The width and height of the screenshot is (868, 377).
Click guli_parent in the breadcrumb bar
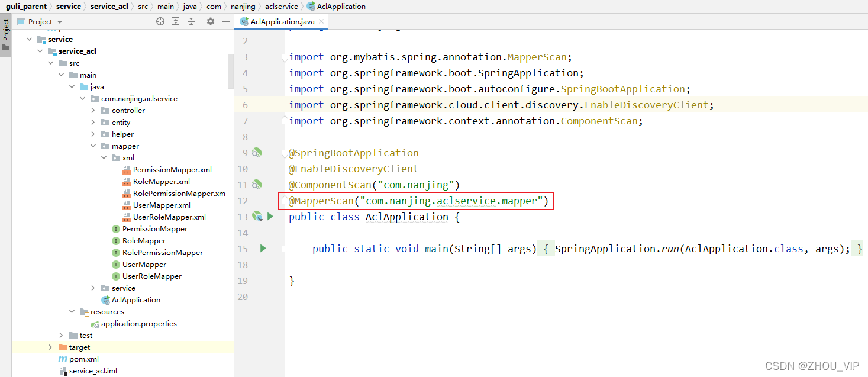(x=27, y=7)
